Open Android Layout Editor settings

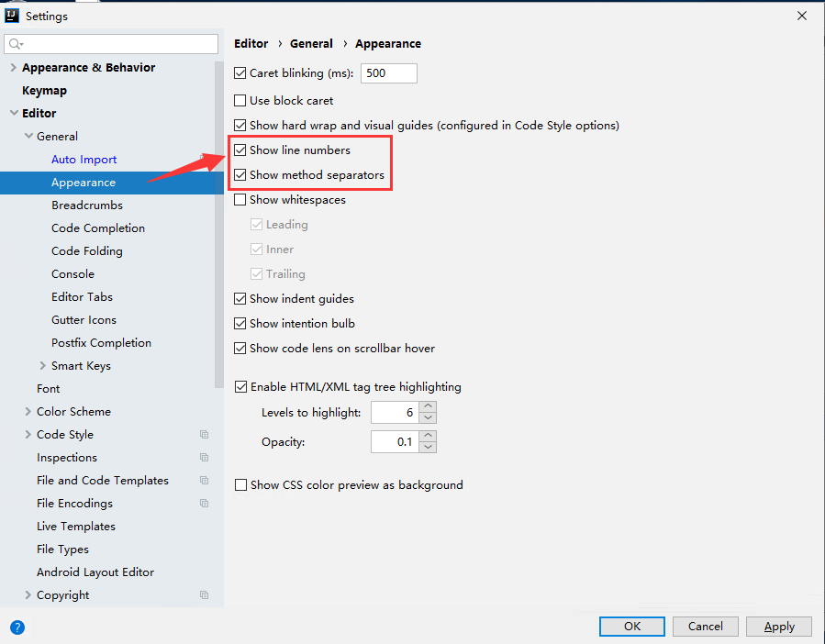tap(95, 572)
